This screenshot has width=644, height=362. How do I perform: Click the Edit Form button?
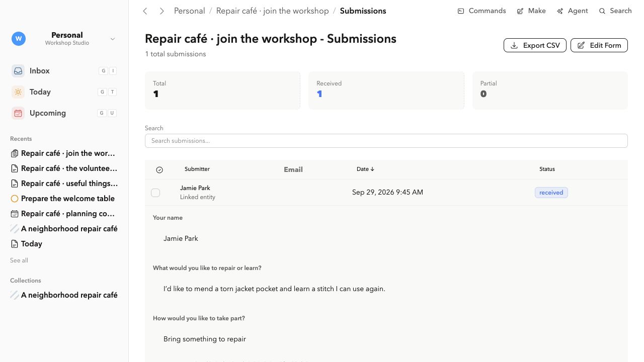[x=599, y=45]
